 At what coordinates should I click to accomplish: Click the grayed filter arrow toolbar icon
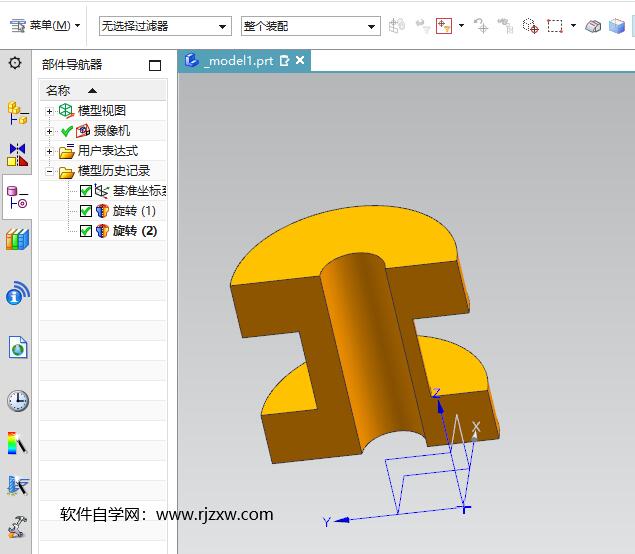pyautogui.click(x=422, y=26)
